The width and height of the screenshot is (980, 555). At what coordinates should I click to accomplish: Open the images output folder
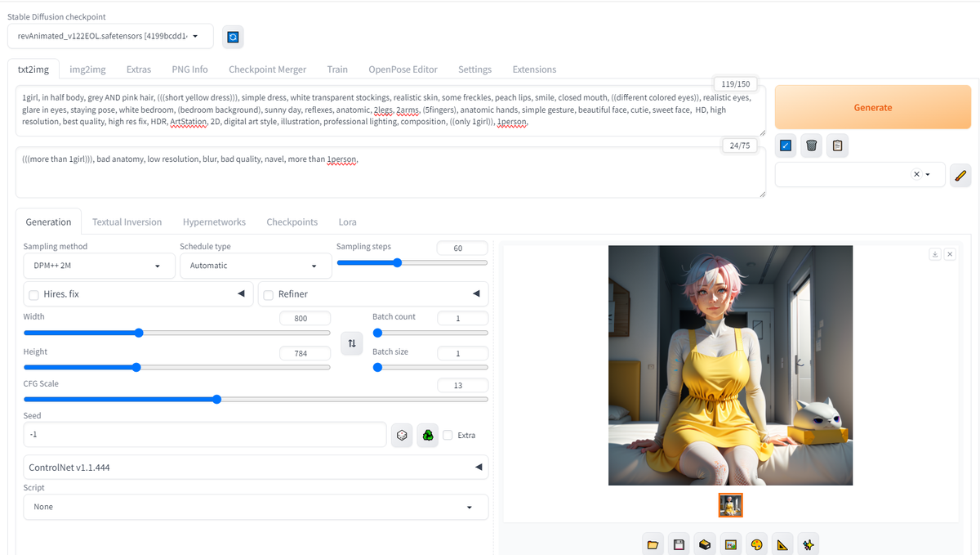(x=653, y=544)
